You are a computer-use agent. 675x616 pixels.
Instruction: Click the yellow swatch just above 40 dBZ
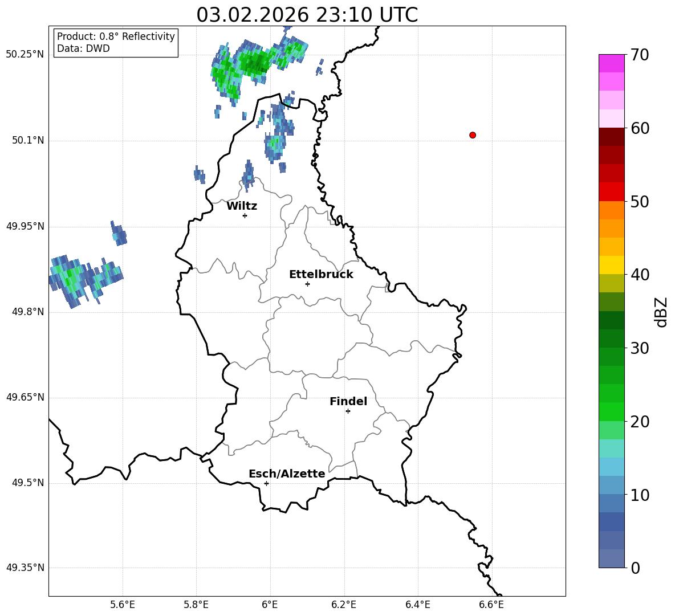tap(611, 265)
